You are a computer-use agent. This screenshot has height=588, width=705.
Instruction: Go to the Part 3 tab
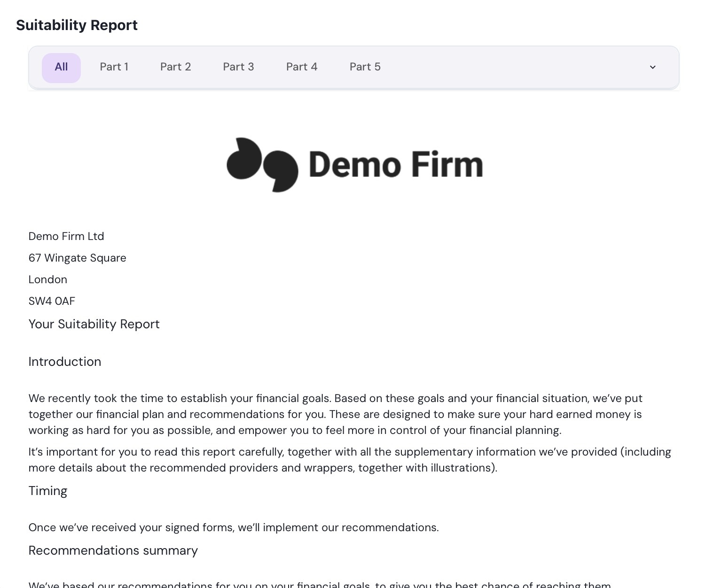(x=238, y=67)
